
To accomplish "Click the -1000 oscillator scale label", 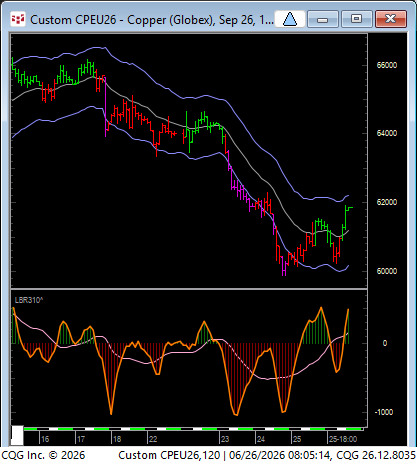I will click(384, 412).
